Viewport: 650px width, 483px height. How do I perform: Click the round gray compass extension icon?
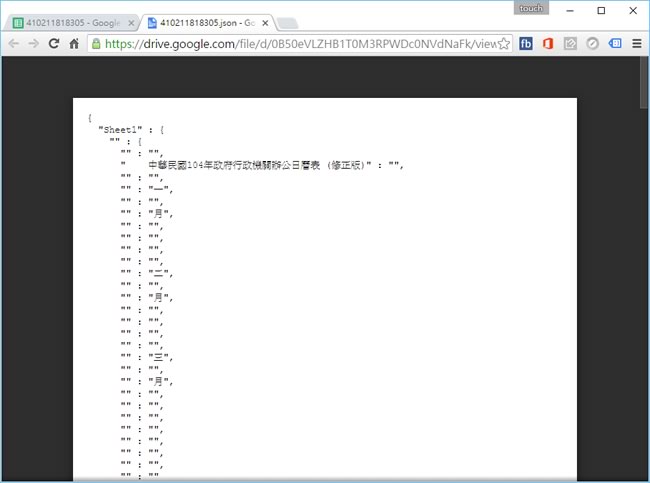pyautogui.click(x=592, y=44)
